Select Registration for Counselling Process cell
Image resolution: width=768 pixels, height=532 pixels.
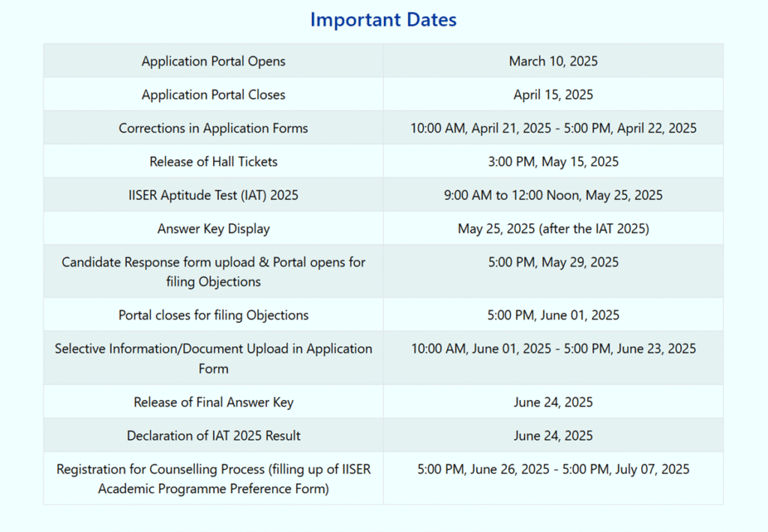(214, 479)
